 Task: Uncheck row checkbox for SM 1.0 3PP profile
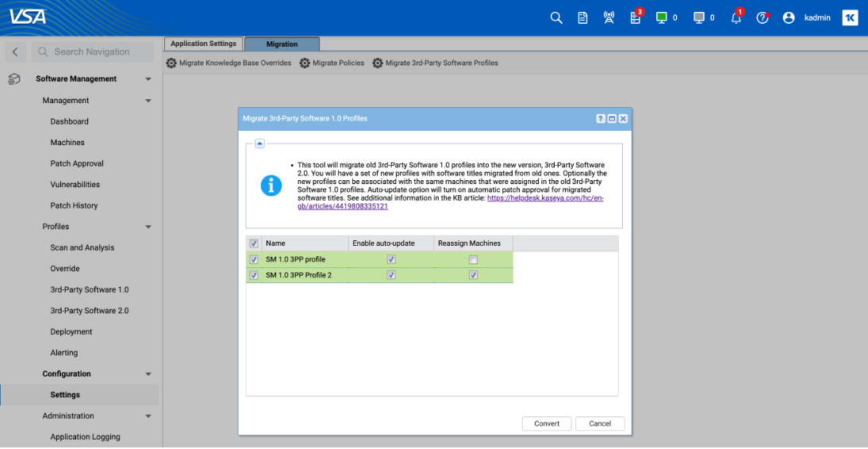coord(254,259)
